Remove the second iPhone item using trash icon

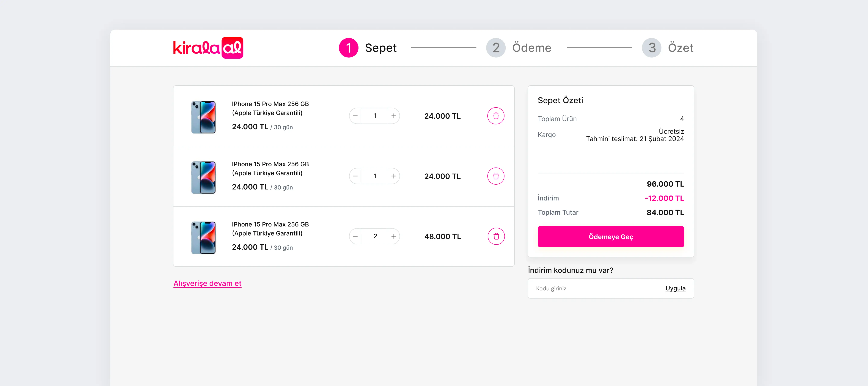tap(496, 176)
